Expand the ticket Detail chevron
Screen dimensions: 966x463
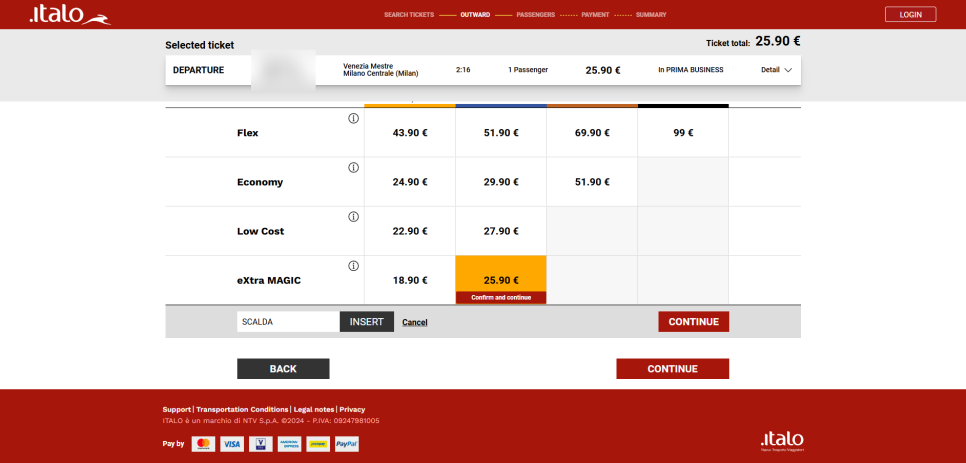(x=788, y=70)
